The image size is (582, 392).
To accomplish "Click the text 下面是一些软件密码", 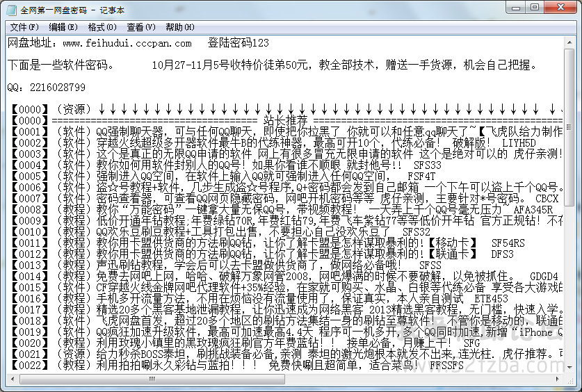I will click(60, 65).
